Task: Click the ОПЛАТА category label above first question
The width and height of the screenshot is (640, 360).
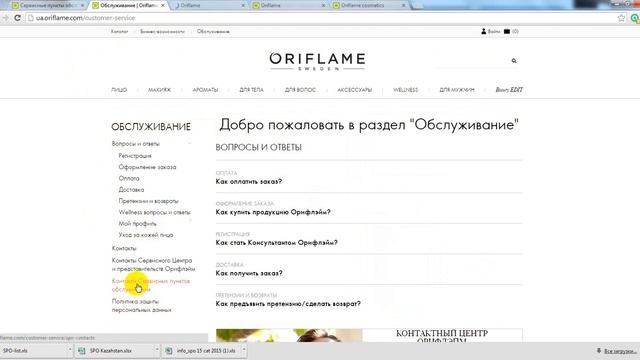Action: tap(226, 173)
